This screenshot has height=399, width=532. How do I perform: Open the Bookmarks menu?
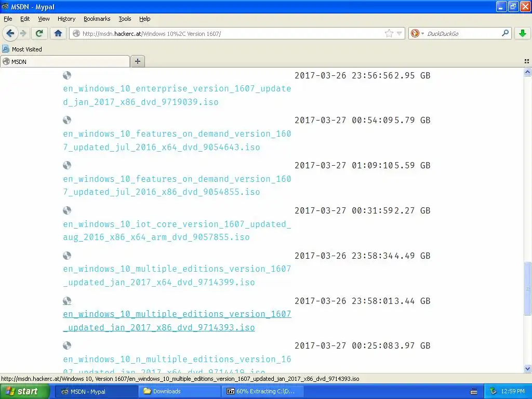pos(97,19)
